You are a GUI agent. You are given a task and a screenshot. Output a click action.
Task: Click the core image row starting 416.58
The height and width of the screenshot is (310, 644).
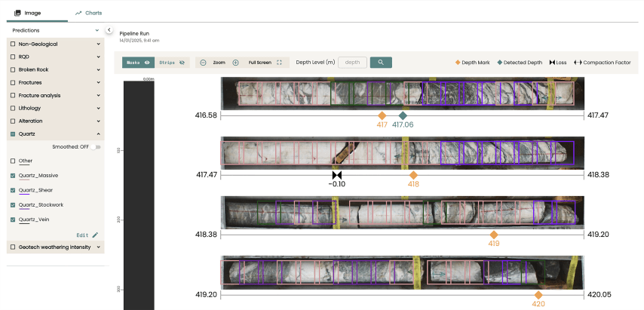point(403,94)
